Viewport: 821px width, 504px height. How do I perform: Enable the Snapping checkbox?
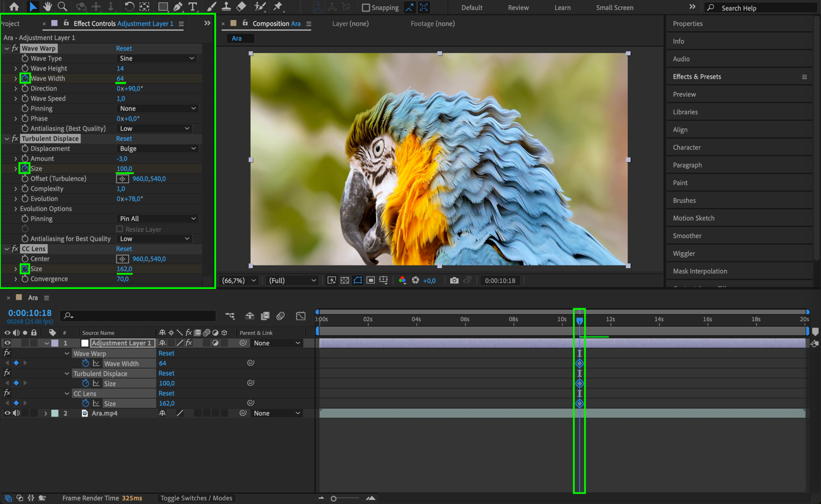pos(366,8)
